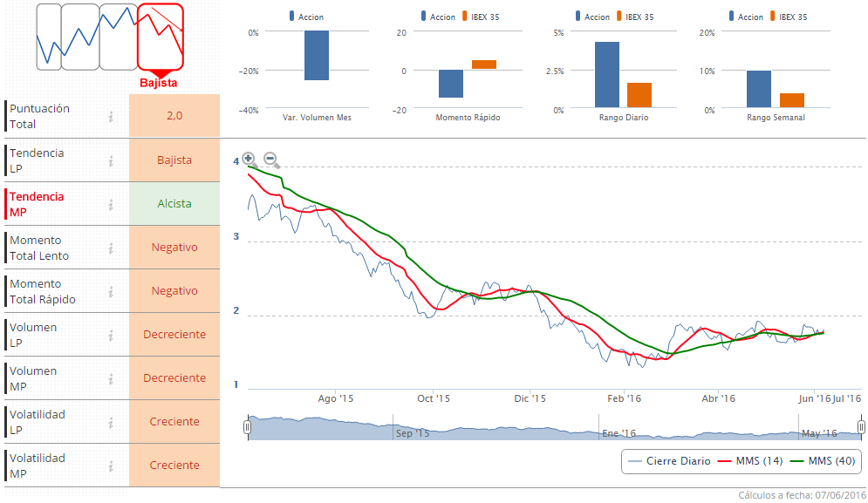
Task: Click Decreciente value for Volumen MP
Action: pyautogui.click(x=174, y=378)
